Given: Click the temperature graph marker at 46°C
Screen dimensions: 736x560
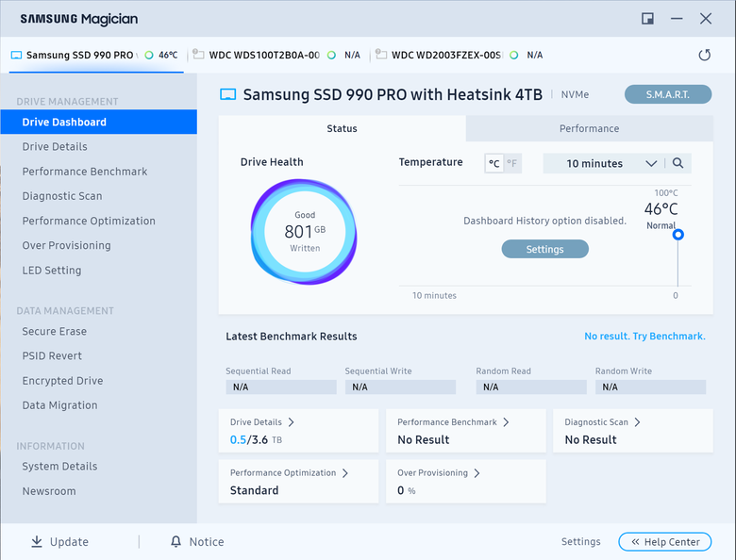Looking at the screenshot, I should coord(677,235).
